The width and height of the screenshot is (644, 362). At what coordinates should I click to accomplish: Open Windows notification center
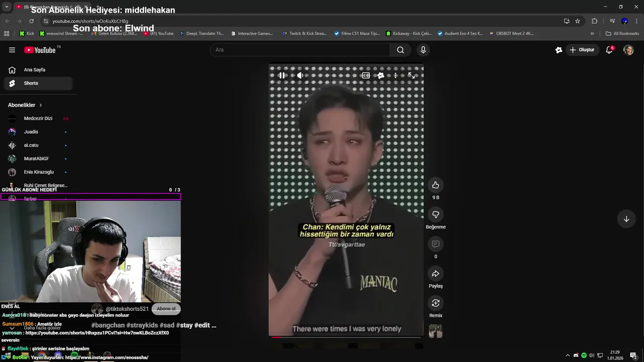pos(633,355)
